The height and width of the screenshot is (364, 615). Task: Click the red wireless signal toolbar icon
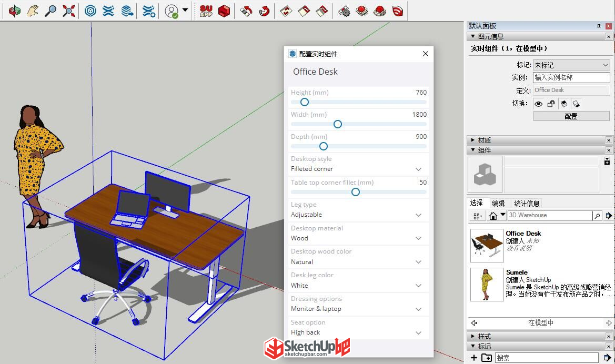point(398,11)
